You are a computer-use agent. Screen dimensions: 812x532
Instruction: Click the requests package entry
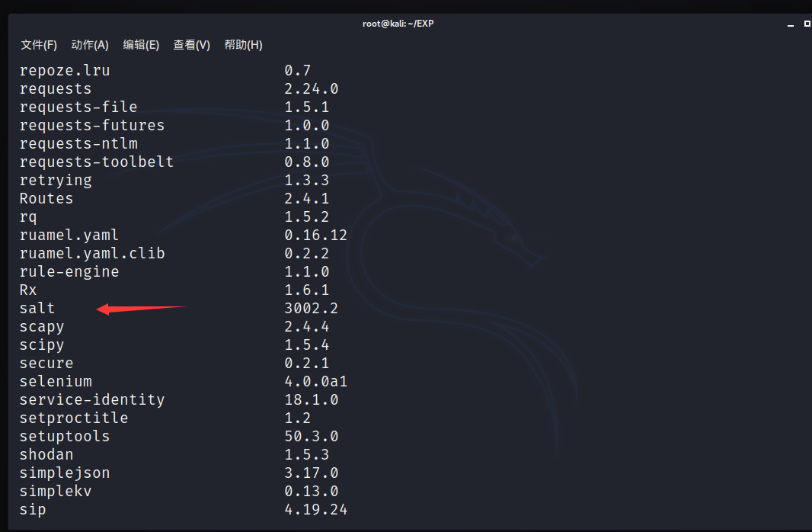click(56, 89)
